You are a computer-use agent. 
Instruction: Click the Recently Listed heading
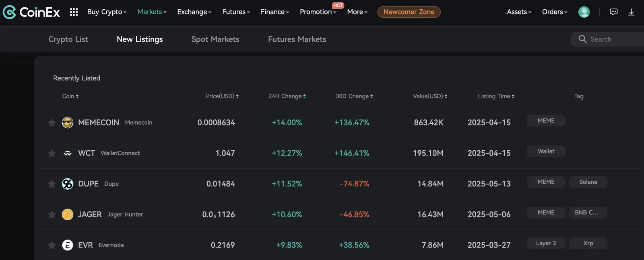pyautogui.click(x=76, y=78)
